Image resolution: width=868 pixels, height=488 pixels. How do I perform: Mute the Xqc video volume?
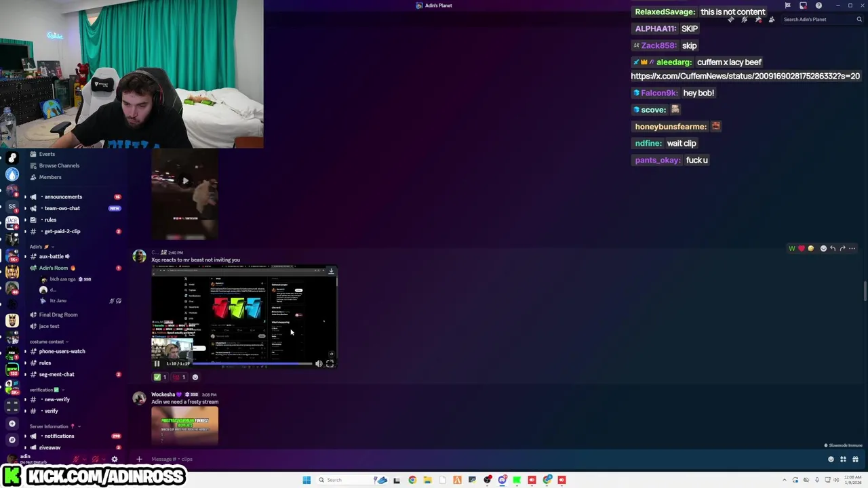click(x=319, y=364)
